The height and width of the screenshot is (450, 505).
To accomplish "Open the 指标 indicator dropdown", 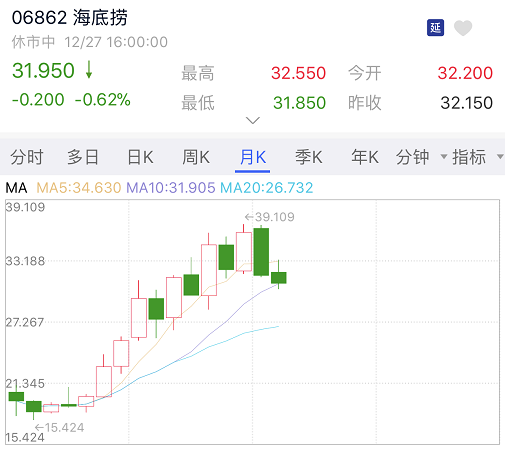I will click(x=478, y=157).
